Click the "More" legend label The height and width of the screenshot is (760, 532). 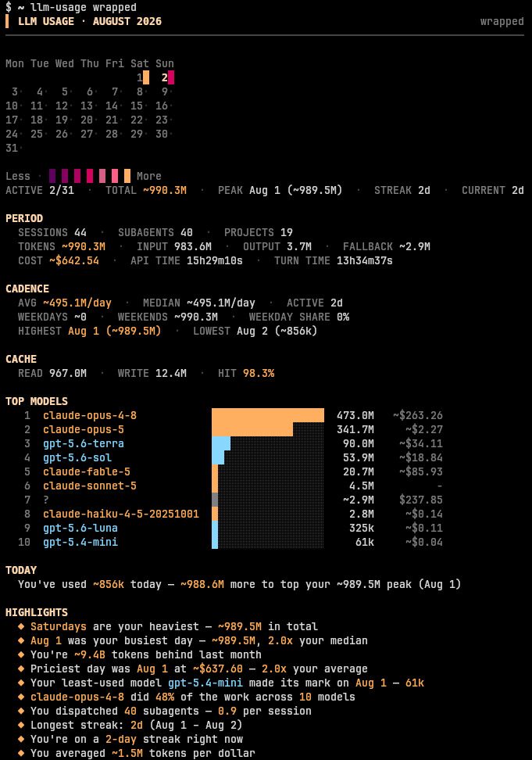coord(149,176)
